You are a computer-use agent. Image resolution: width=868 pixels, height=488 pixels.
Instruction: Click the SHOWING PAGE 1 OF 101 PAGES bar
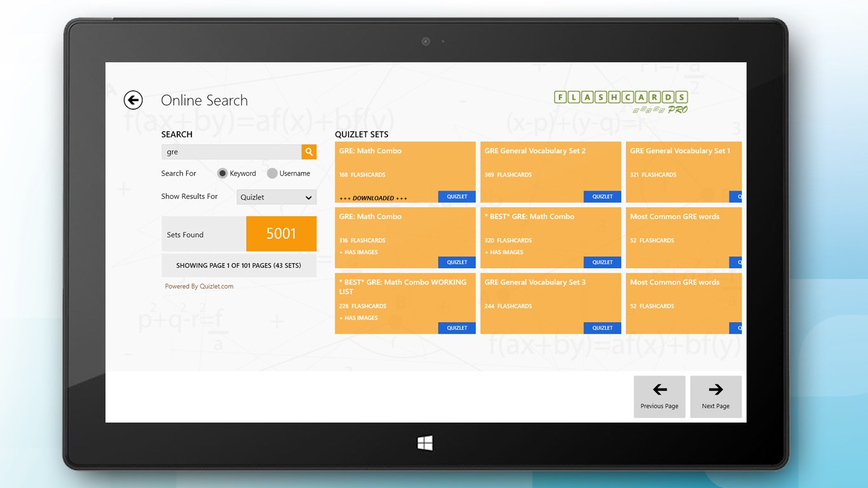pos(239,265)
